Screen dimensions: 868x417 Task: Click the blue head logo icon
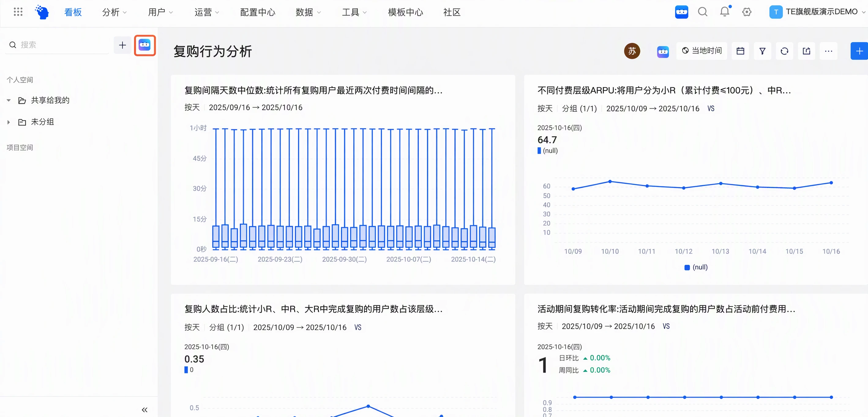42,12
